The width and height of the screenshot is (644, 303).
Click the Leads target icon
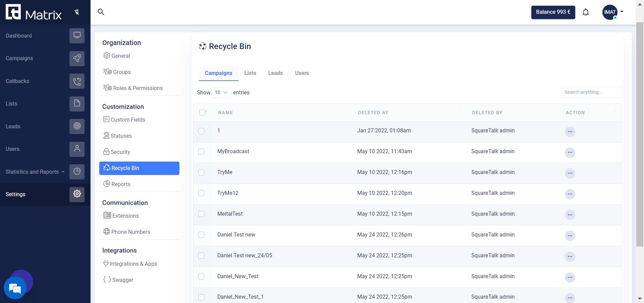[77, 126]
